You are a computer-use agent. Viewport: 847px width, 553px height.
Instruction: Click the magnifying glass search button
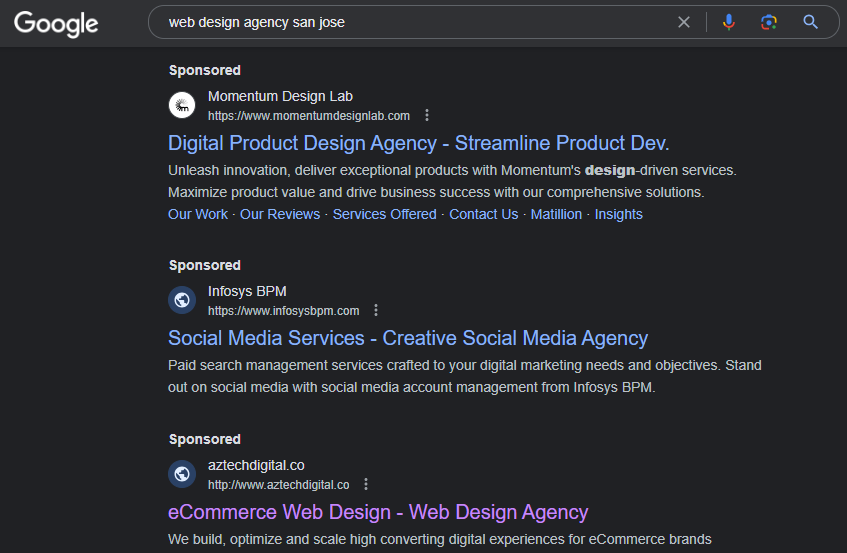[x=811, y=22]
